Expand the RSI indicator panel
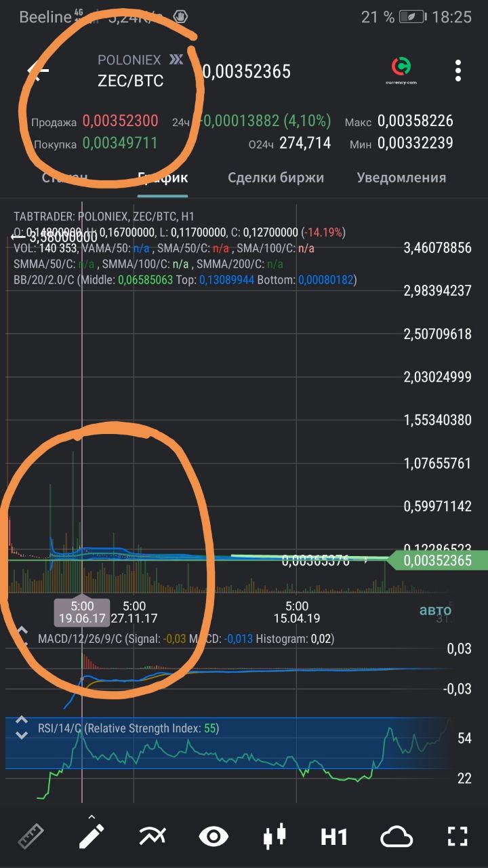This screenshot has height=868, width=488. point(22,728)
